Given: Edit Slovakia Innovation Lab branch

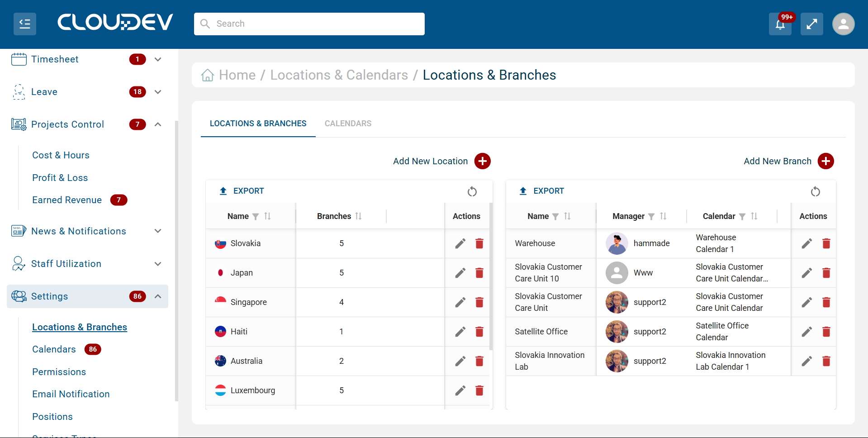Looking at the screenshot, I should 807,361.
